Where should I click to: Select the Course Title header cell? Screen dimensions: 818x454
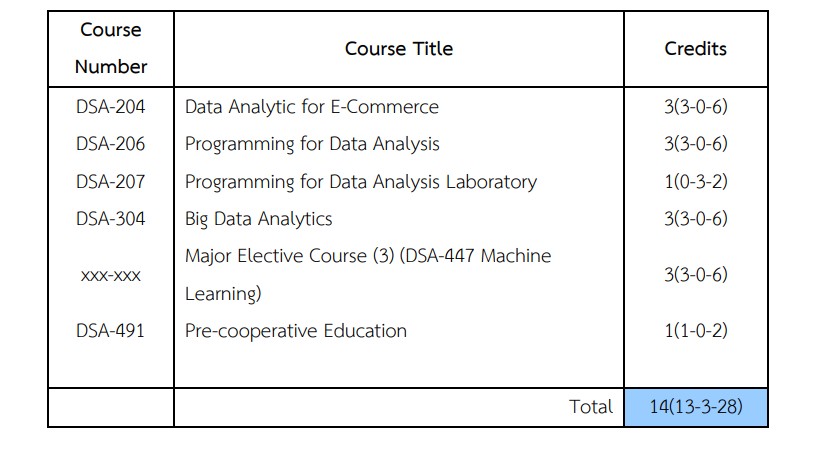pyautogui.click(x=398, y=48)
